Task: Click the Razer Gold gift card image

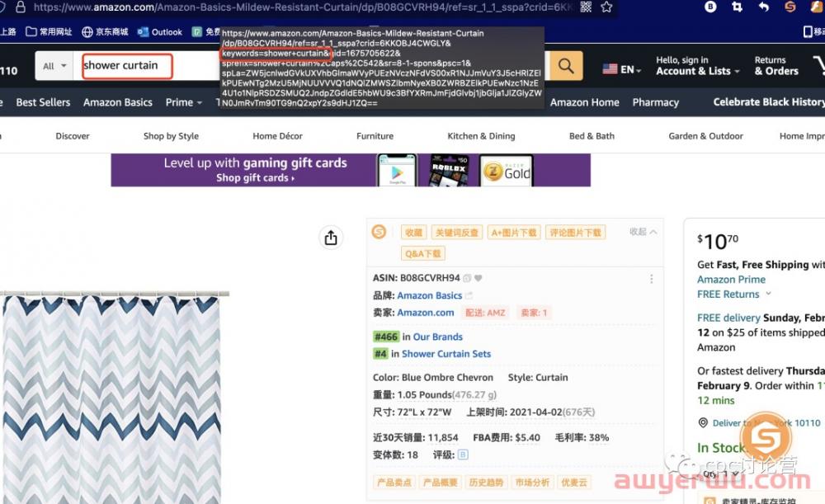Action: click(x=507, y=171)
